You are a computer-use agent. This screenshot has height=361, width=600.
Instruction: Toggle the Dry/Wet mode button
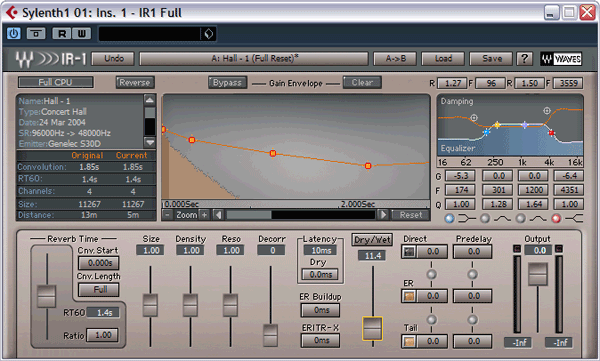pyautogui.click(x=372, y=240)
